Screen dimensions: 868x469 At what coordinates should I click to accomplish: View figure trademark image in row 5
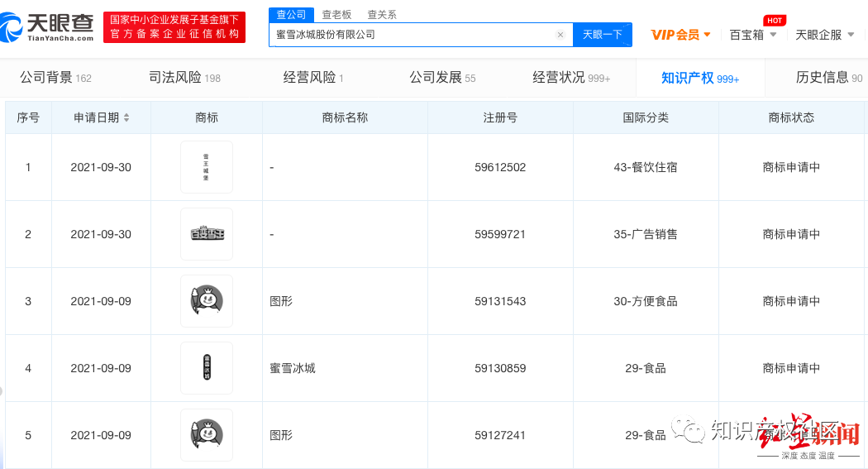click(206, 435)
